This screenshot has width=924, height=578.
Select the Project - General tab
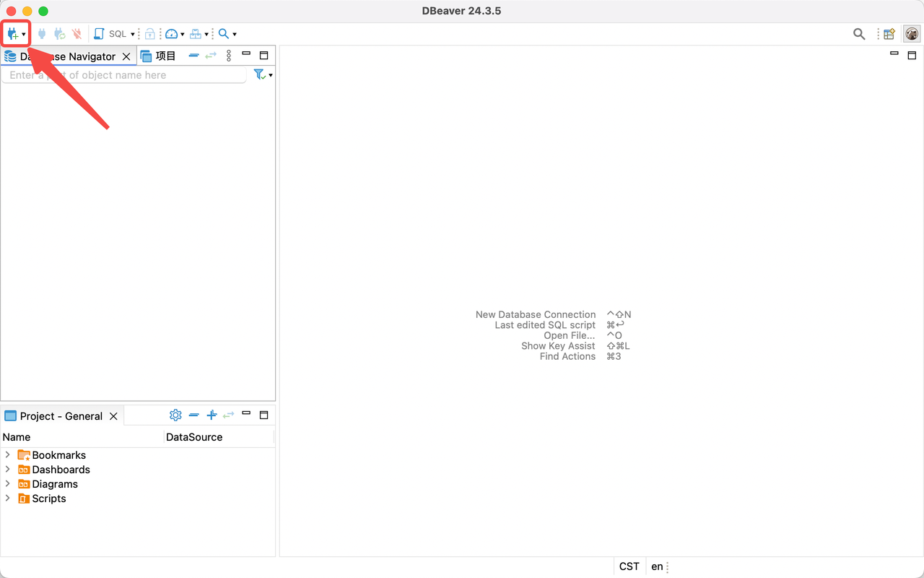tap(61, 416)
